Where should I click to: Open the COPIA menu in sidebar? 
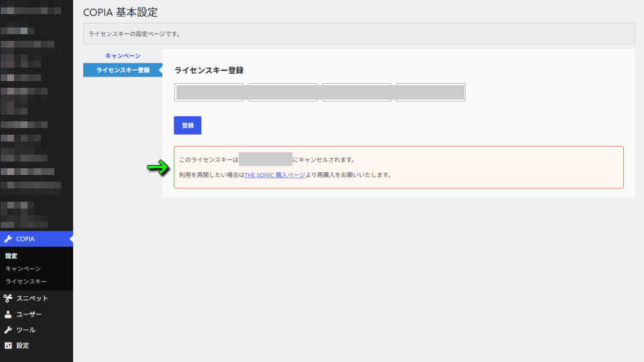[36, 239]
